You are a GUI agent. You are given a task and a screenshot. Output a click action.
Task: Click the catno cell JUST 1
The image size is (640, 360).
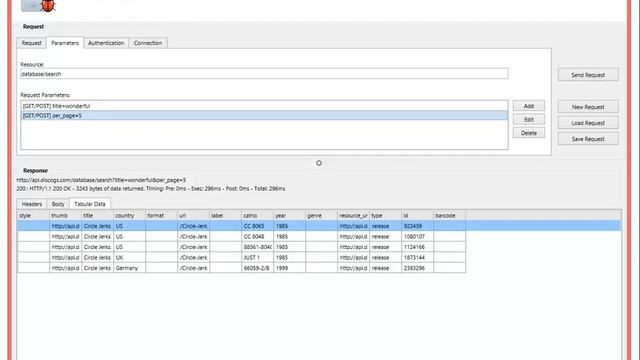pyautogui.click(x=257, y=258)
